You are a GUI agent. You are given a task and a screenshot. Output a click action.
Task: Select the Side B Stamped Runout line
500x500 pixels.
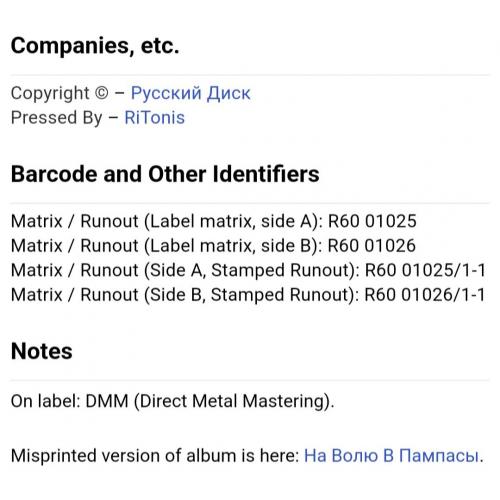[x=248, y=295]
